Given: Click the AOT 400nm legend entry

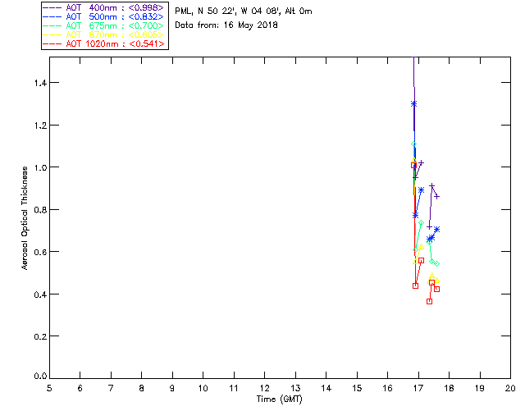Looking at the screenshot, I should [x=103, y=7].
